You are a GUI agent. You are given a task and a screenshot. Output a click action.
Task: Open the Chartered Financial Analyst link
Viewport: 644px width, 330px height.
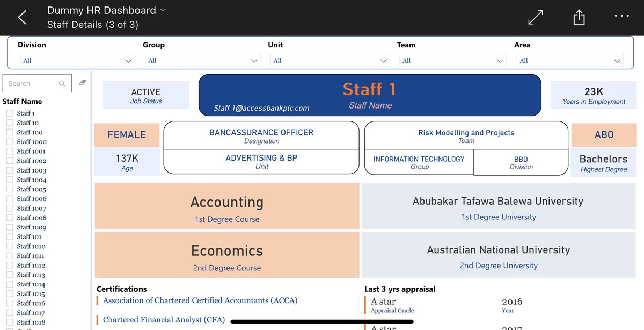coord(164,320)
